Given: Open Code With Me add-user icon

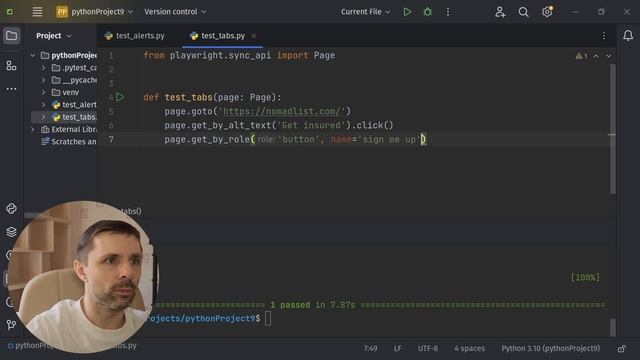Looking at the screenshot, I should click(500, 12).
